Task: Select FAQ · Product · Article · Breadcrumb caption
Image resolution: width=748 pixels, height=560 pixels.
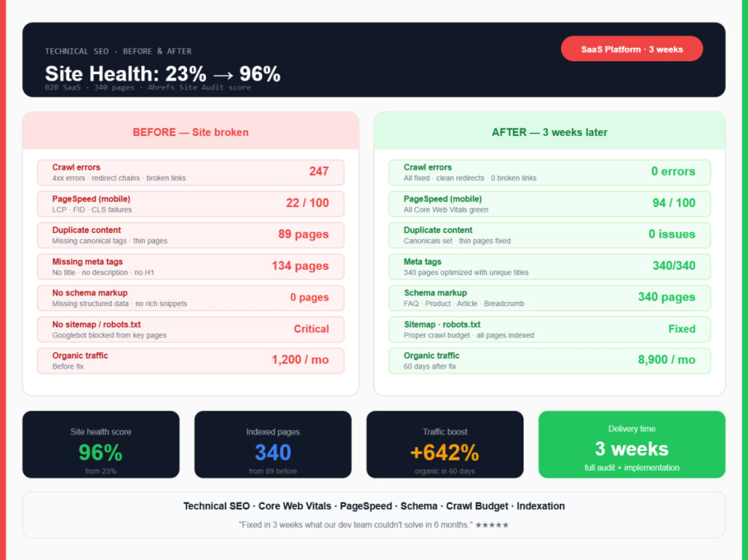Action: [x=464, y=304]
